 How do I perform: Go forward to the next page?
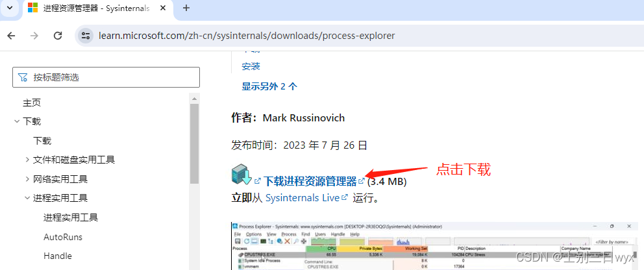point(34,36)
